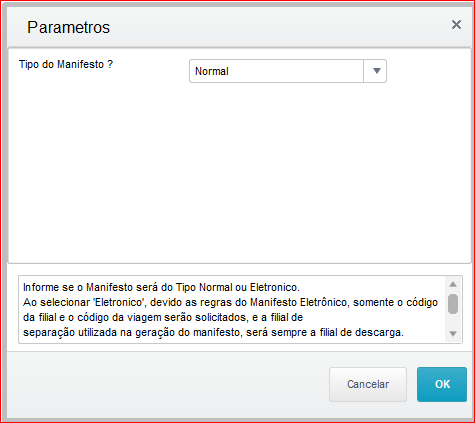Expand the Tipo do Manifesto dropdown arrow
The height and width of the screenshot is (423, 475).
(375, 71)
